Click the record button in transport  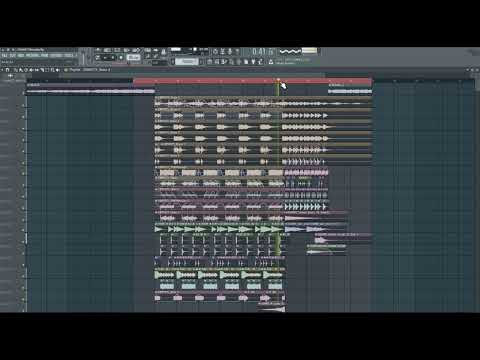(x=121, y=57)
